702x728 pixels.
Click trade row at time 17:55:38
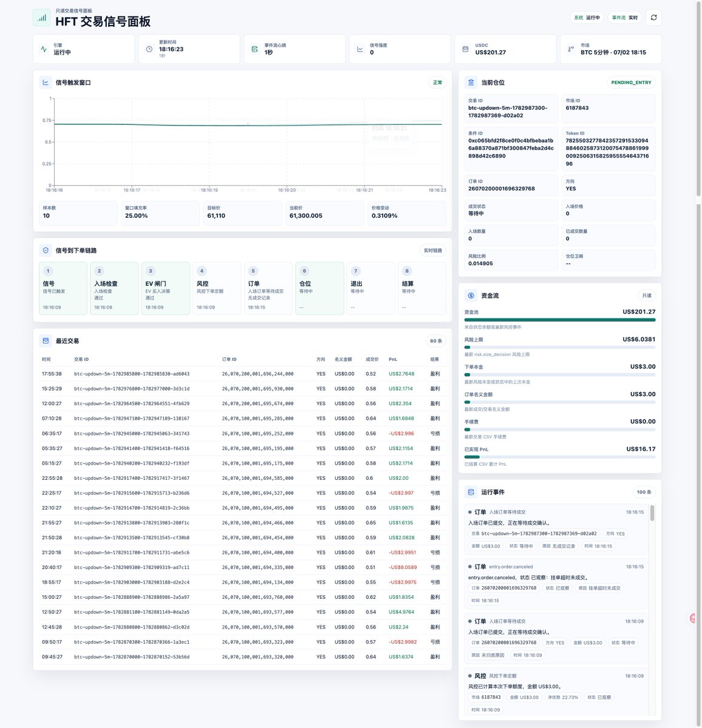tap(243, 374)
